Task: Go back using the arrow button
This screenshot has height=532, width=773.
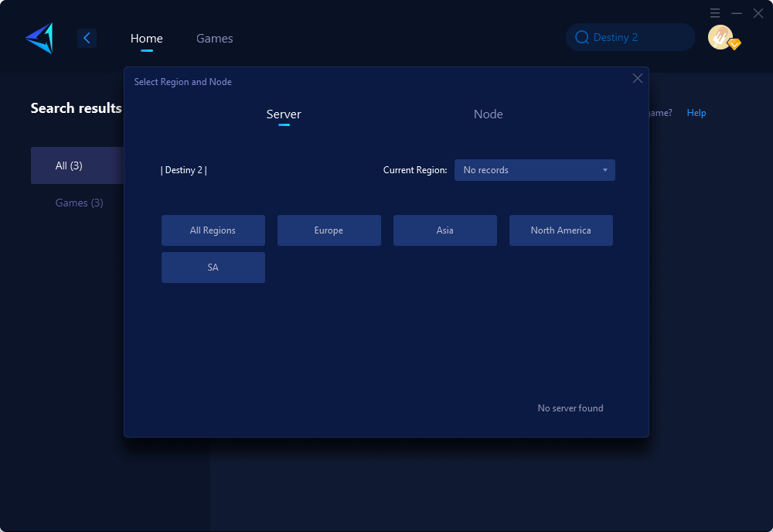Action: (x=87, y=38)
